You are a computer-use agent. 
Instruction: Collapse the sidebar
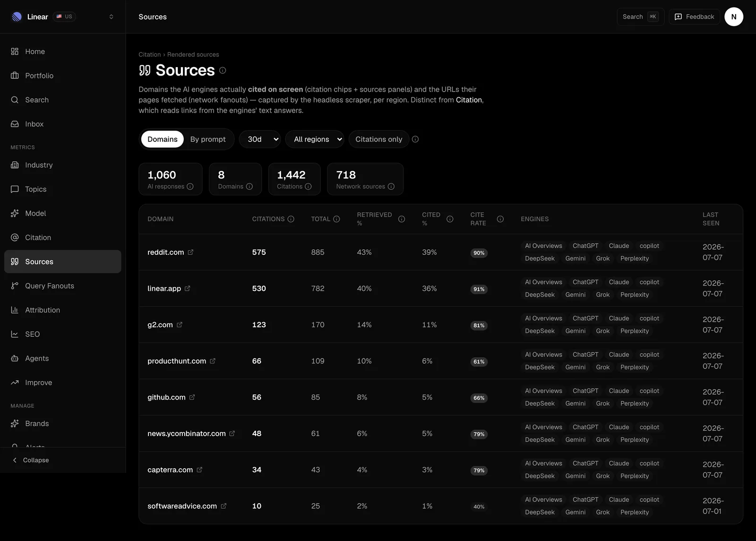tap(63, 460)
